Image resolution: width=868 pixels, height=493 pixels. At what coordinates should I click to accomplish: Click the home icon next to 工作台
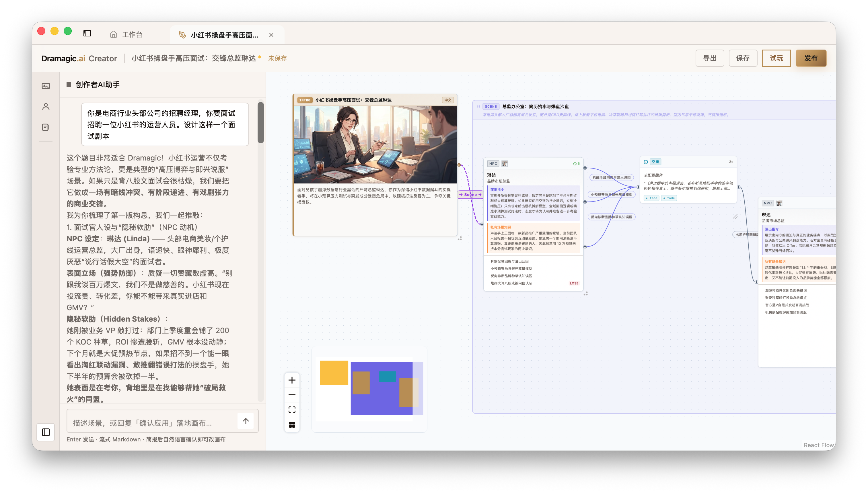point(114,34)
